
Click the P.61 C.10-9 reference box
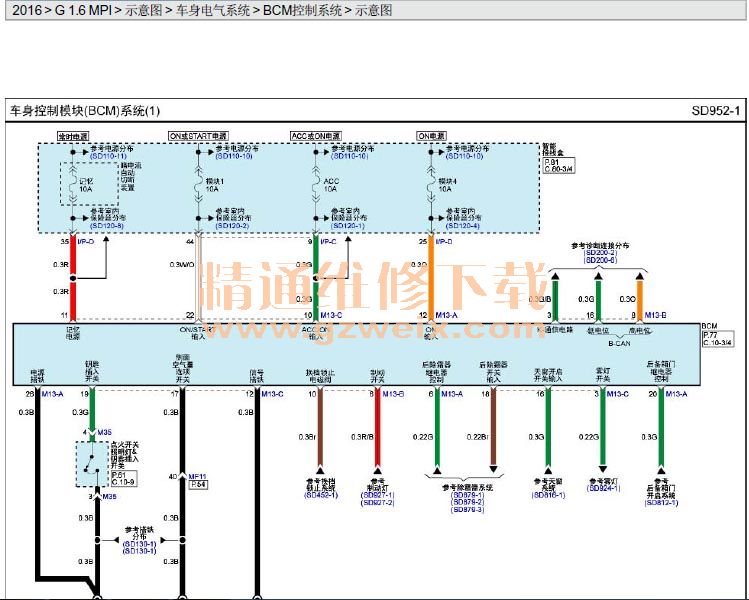pos(124,478)
